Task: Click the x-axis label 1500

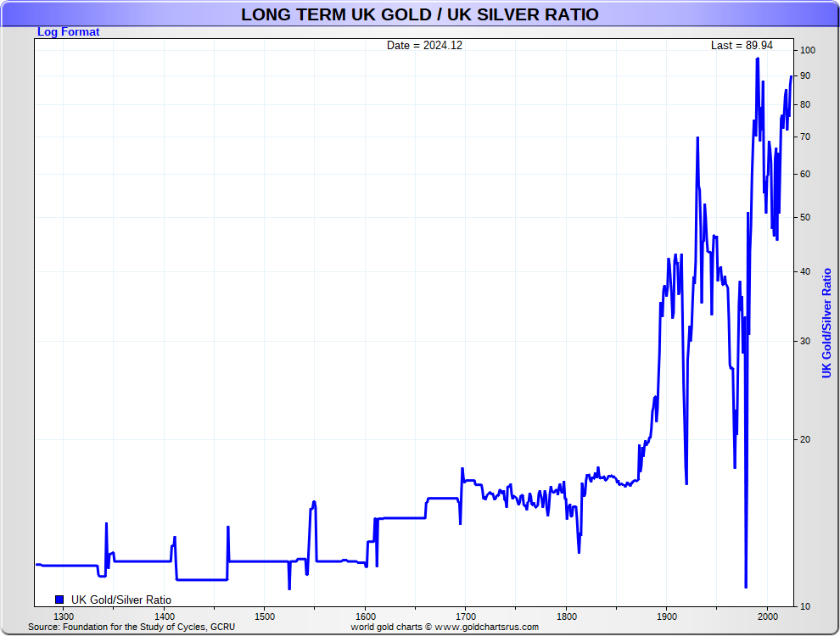Action: (265, 616)
